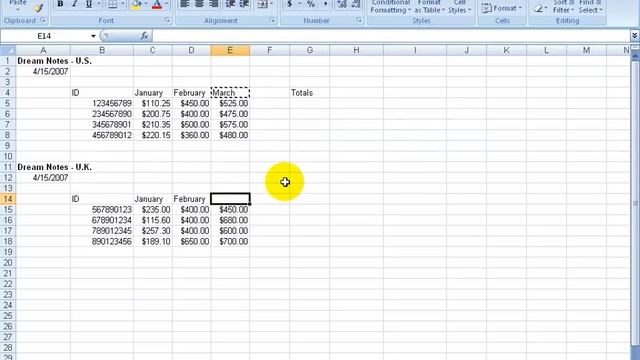
Task: Open Conditional Formatting menu
Action: (391, 7)
